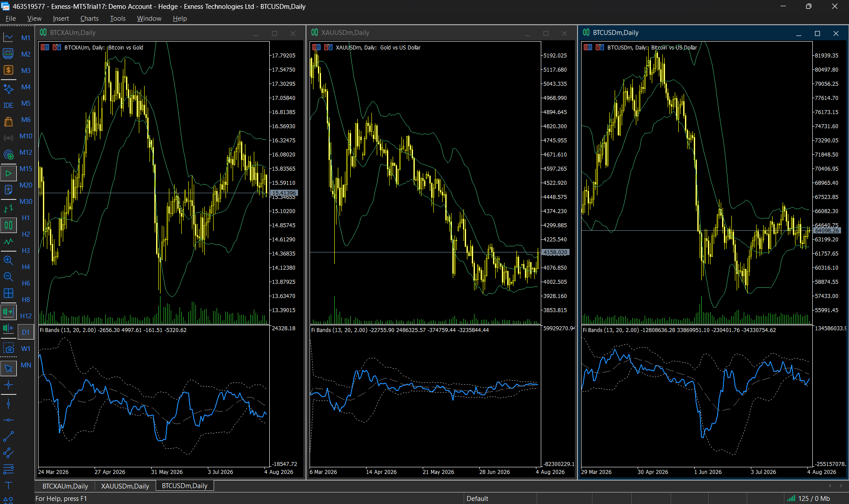Select the candlestick chart type icon
The image size is (849, 504).
click(8, 225)
